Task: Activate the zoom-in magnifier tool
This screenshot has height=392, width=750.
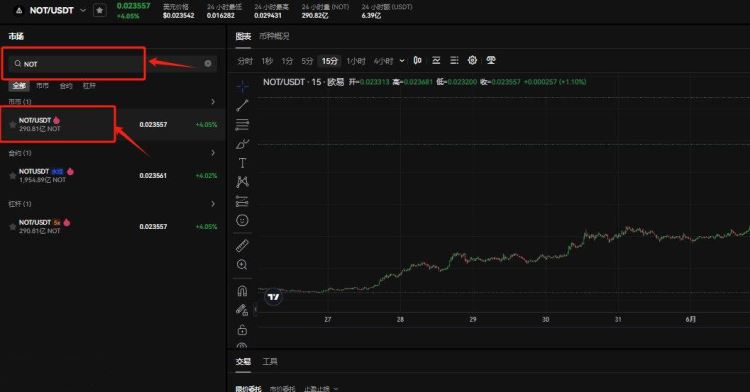Action: click(242, 265)
